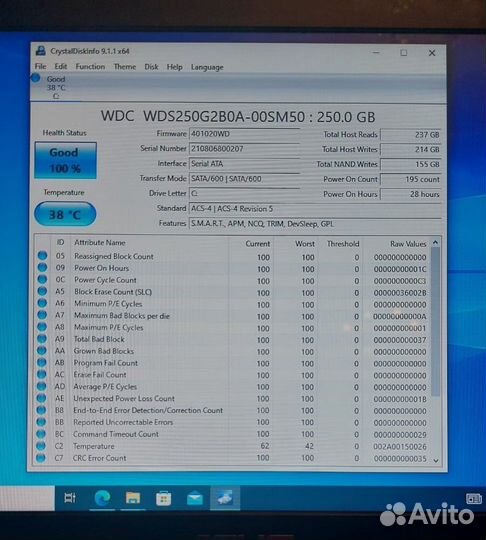The image size is (486, 540).
Task: Click the status icon for CRC Error Count
Action: (x=41, y=458)
